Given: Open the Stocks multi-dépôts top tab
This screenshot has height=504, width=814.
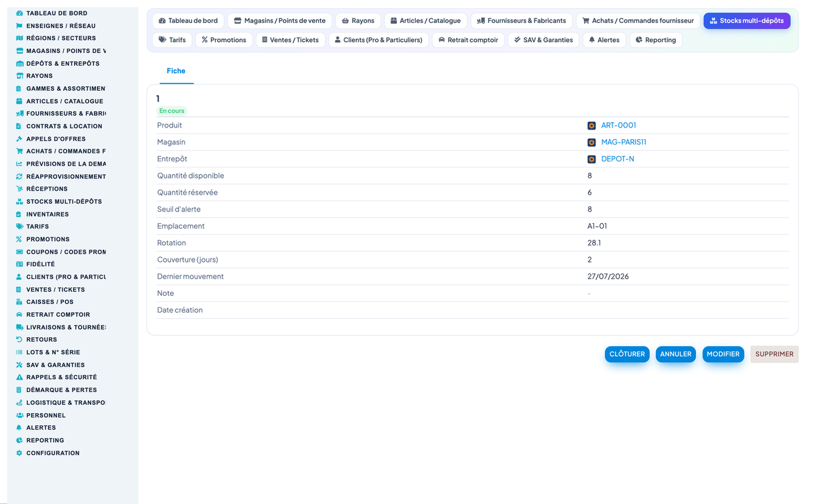Looking at the screenshot, I should (747, 21).
